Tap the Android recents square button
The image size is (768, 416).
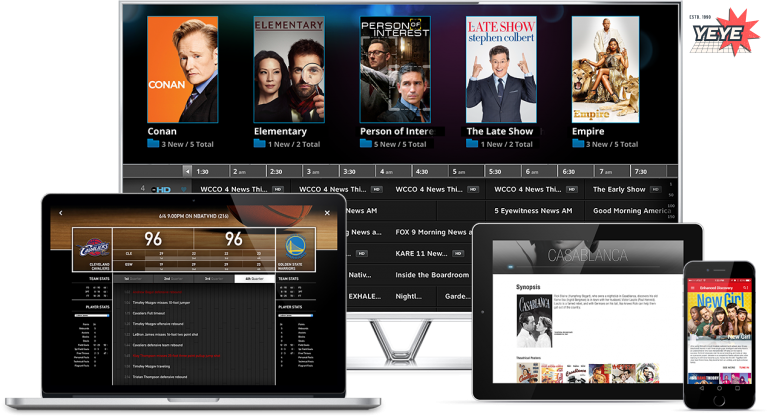coord(738,388)
